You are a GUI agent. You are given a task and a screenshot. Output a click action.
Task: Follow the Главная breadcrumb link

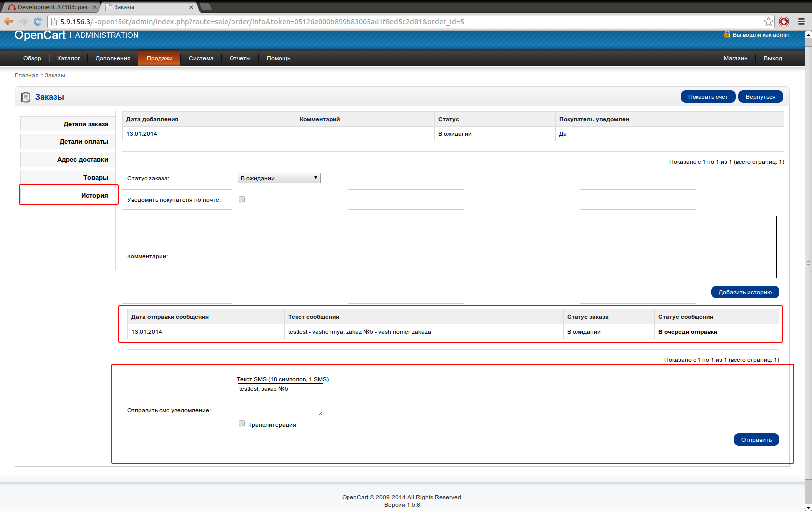point(26,75)
